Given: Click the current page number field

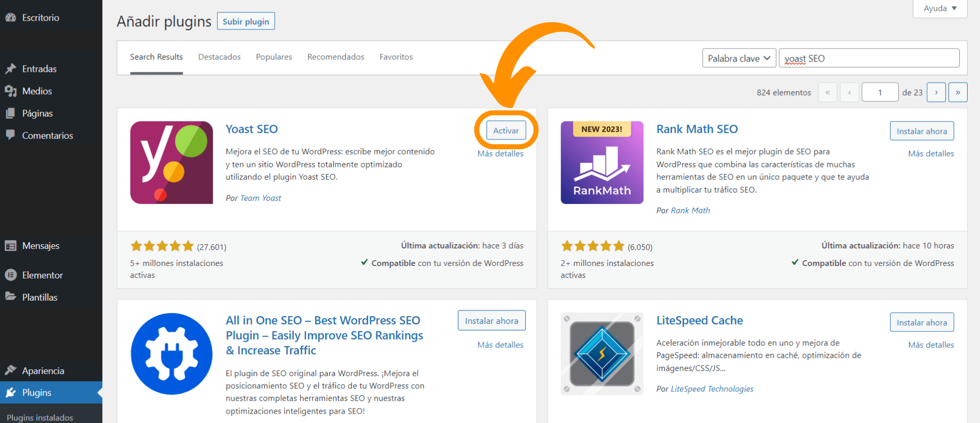Looking at the screenshot, I should point(880,92).
